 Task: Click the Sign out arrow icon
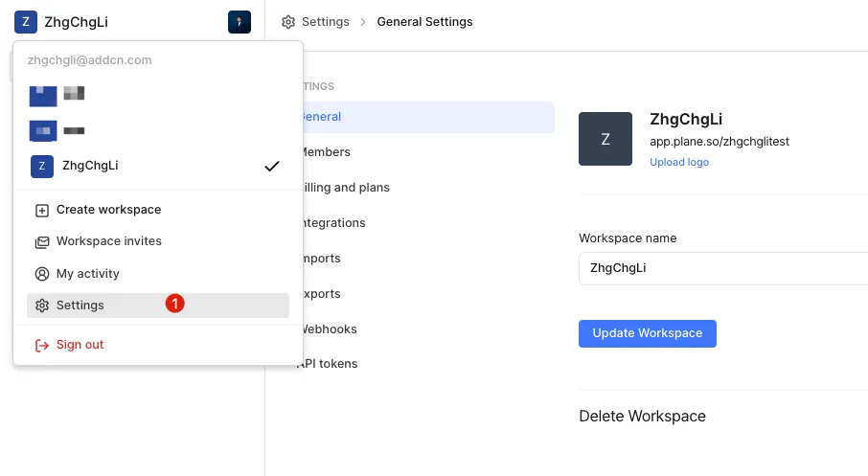click(42, 345)
